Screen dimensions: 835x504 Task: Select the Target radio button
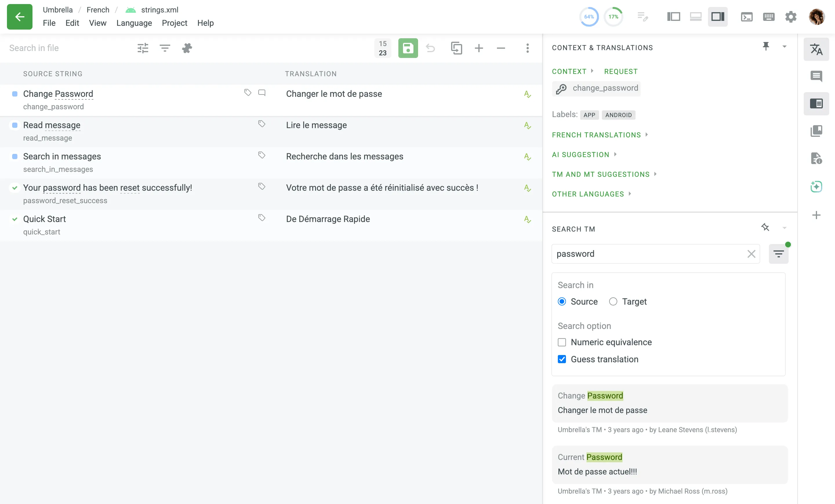point(613,301)
